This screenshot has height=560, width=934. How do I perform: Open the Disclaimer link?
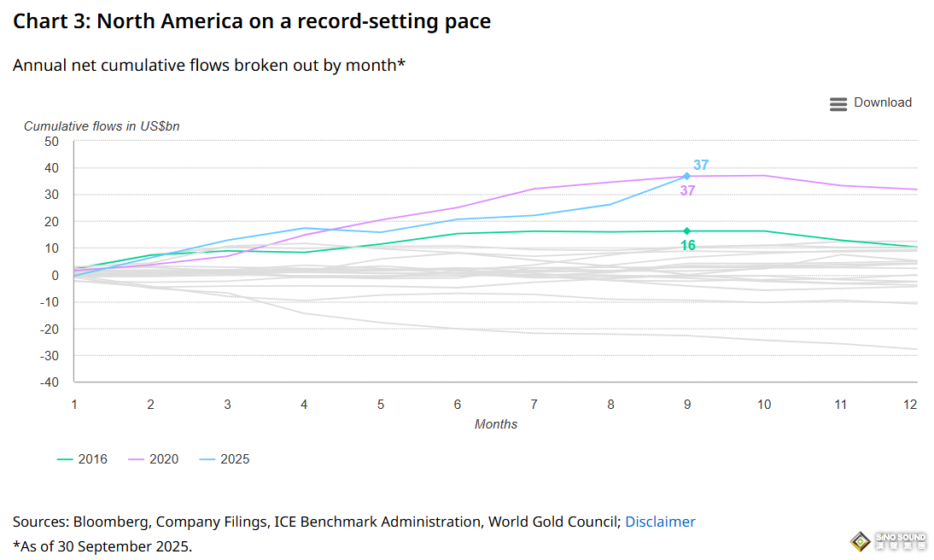coord(660,522)
